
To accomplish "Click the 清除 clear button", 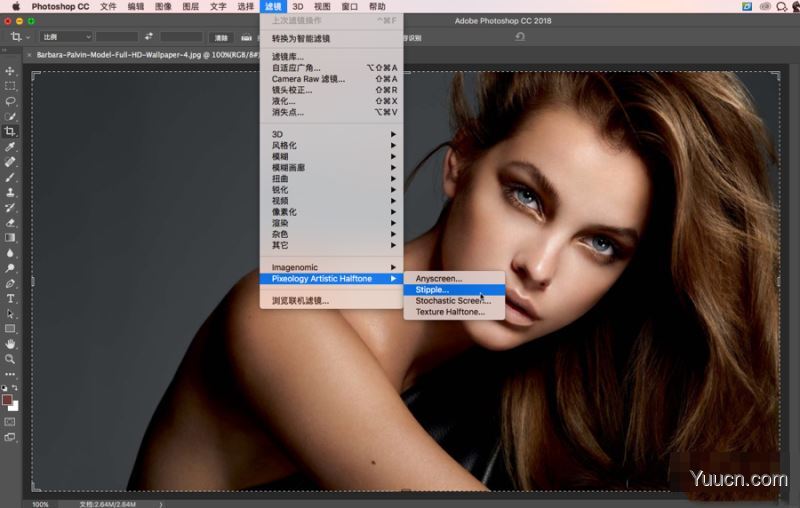I will [221, 37].
